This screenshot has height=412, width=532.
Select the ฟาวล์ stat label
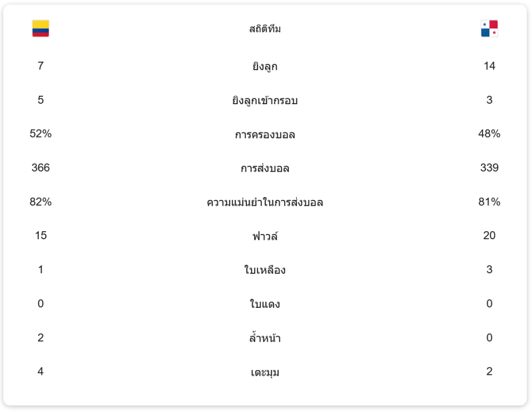coord(265,236)
